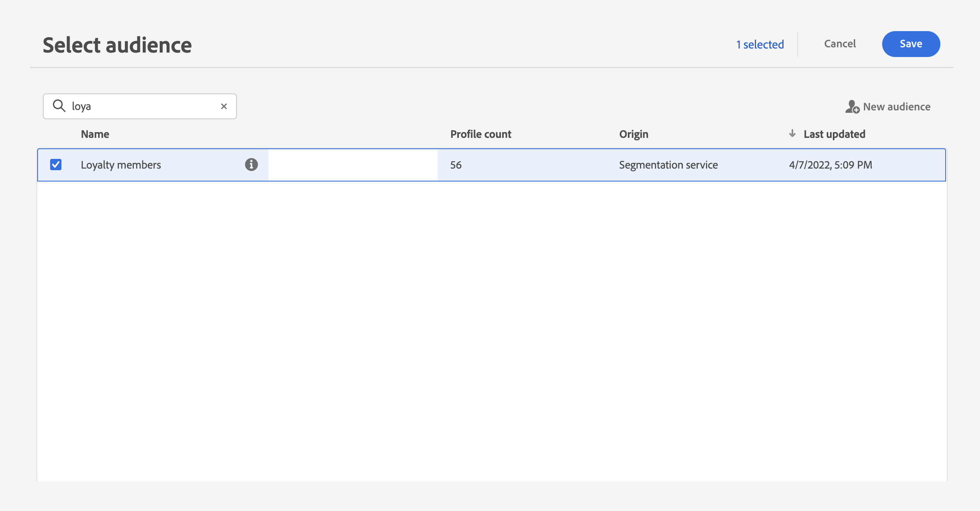Click the Segmentation service origin cell
Screen dimensions: 980x511
pos(668,165)
